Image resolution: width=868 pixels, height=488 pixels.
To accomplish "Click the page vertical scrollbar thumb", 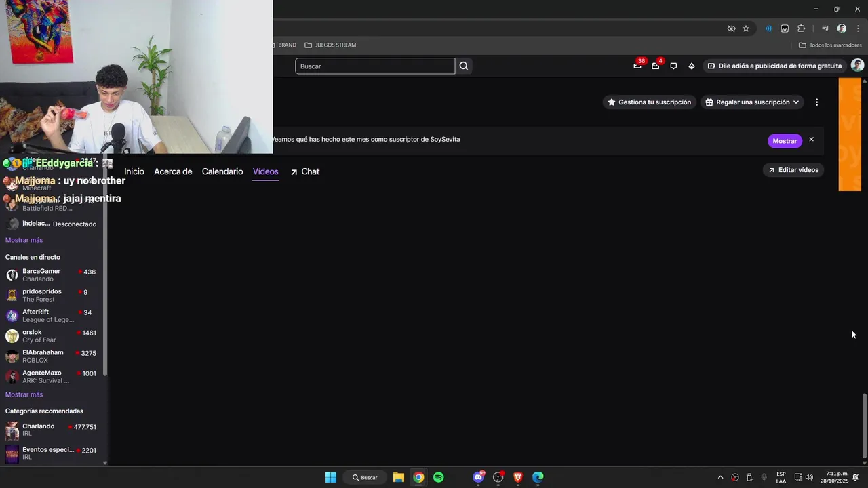I will (864, 425).
